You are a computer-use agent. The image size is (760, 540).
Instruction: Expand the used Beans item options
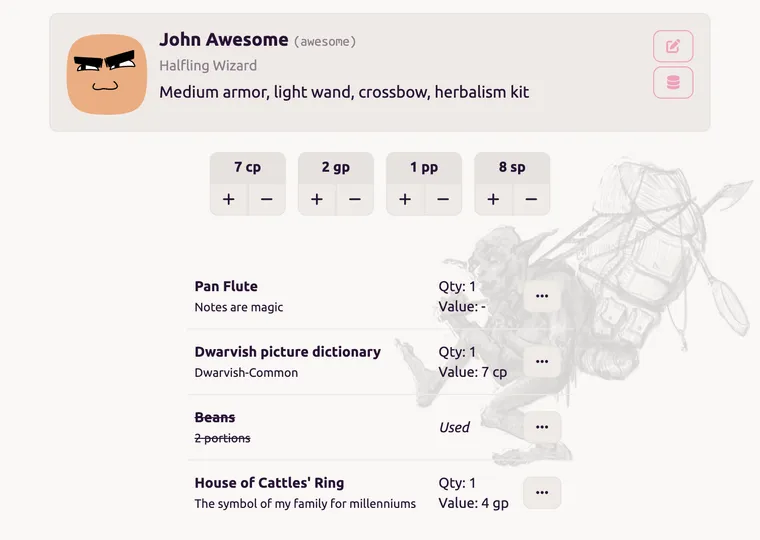[x=542, y=427]
